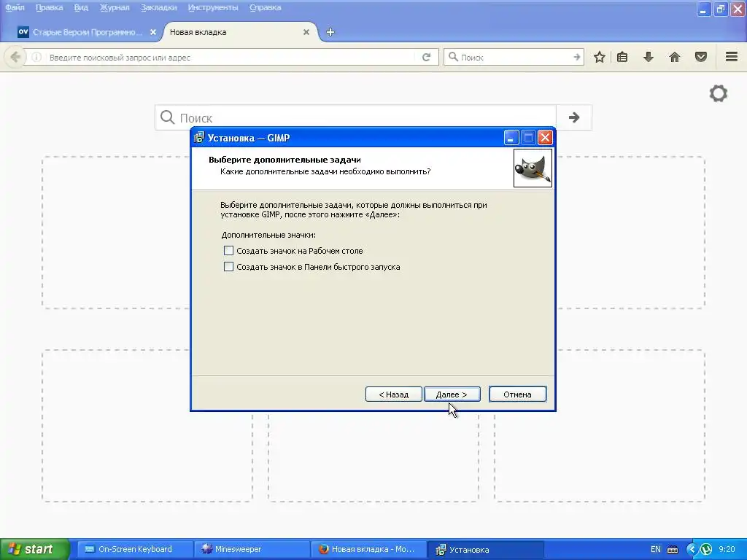Go to the home page icon
747x560 pixels.
(x=675, y=57)
